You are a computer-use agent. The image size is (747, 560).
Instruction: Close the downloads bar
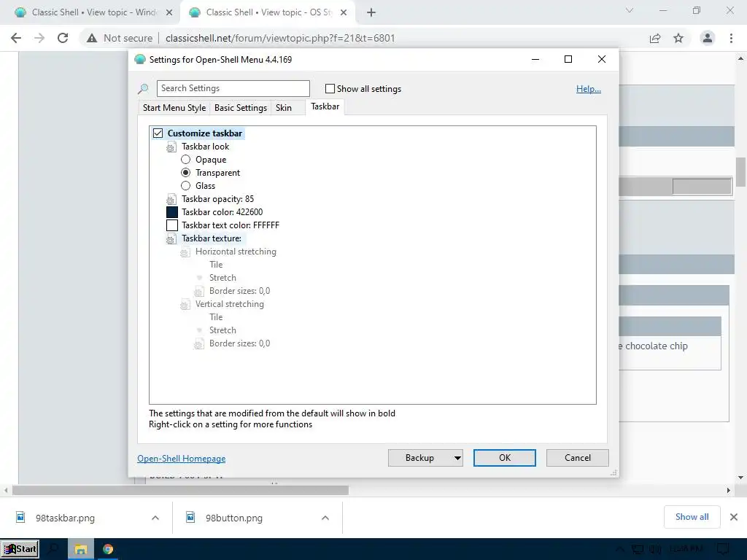pos(734,517)
